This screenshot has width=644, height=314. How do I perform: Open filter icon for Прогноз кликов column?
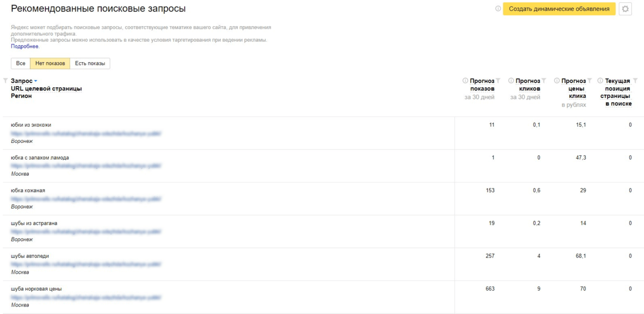pyautogui.click(x=544, y=81)
